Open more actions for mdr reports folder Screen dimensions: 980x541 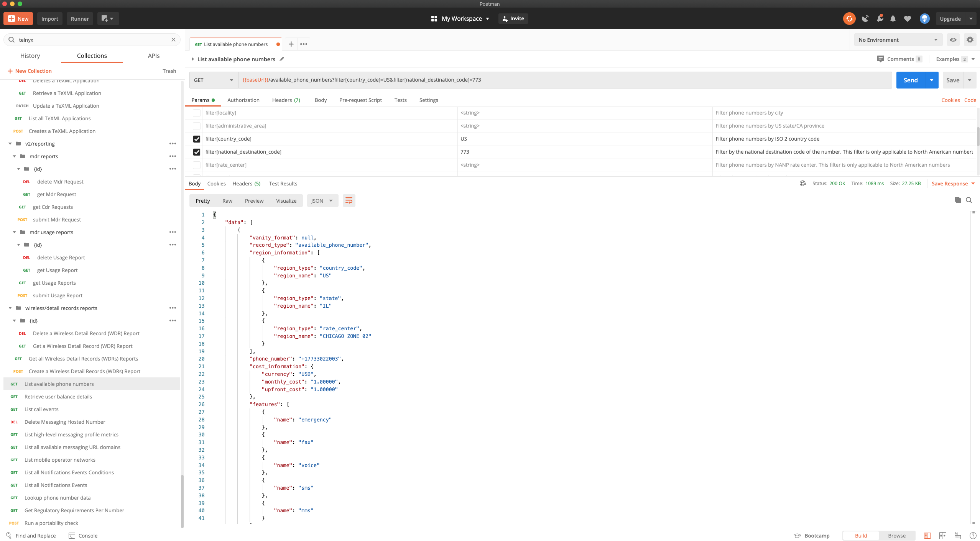(173, 156)
